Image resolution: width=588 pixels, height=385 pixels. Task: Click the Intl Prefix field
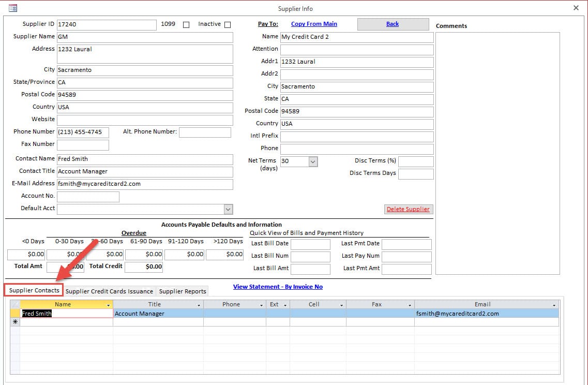point(357,137)
